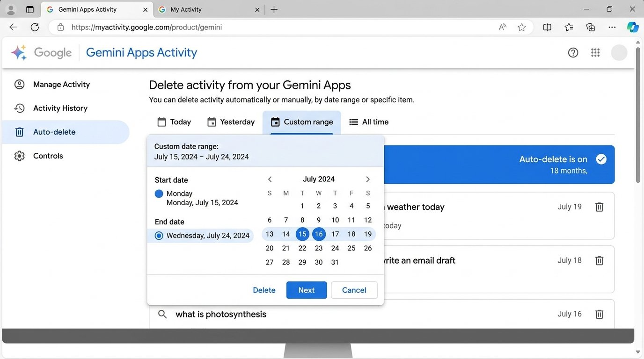Go to next month in calendar

[368, 179]
